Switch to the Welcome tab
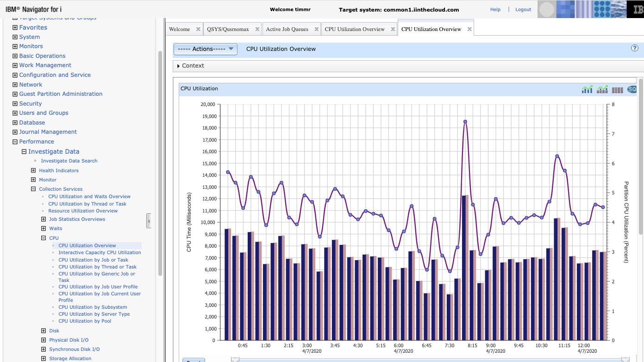 [x=179, y=29]
